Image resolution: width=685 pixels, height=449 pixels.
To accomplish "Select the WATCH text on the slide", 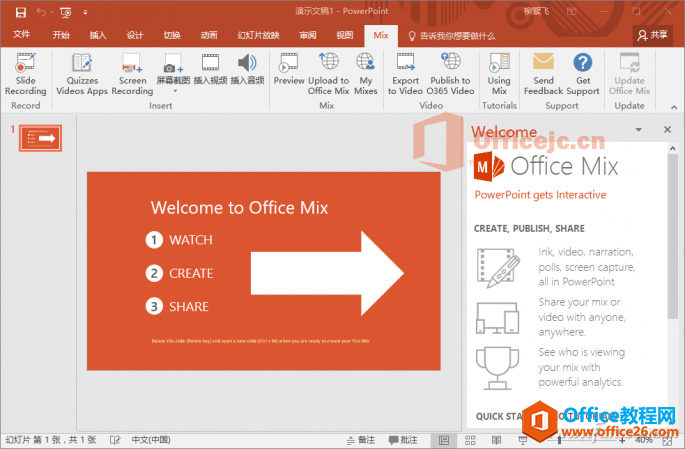I will pyautogui.click(x=191, y=240).
